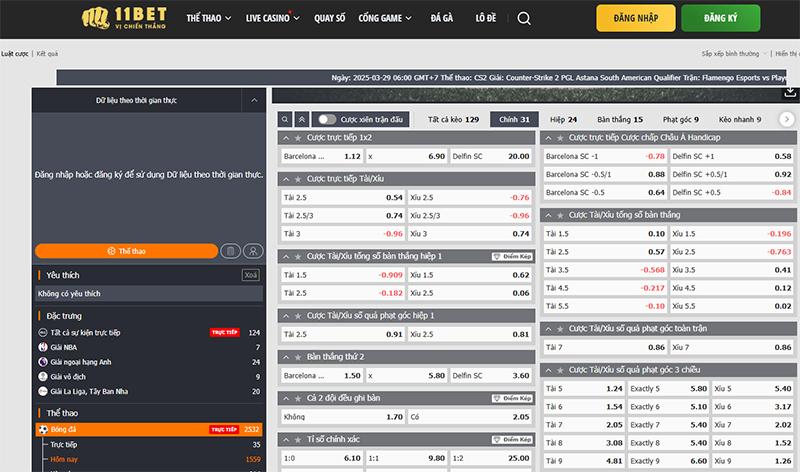Click the 11BET fist logo
The width and height of the screenshot is (800, 472).
(95, 18)
